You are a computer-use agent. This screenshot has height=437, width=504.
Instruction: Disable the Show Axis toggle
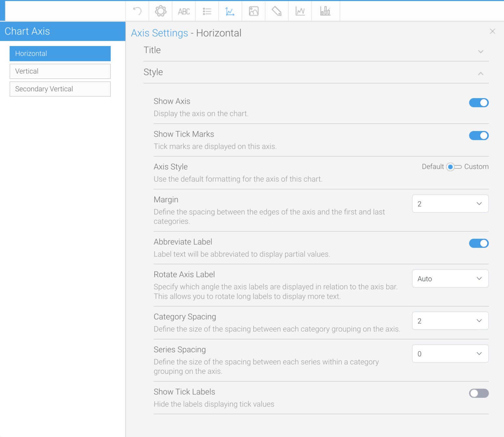coord(479,102)
